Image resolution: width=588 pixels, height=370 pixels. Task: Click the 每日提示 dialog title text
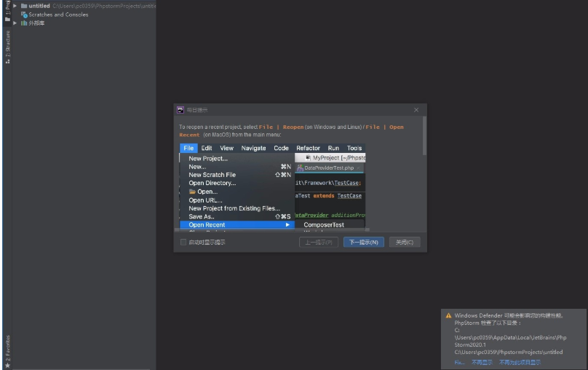[197, 110]
